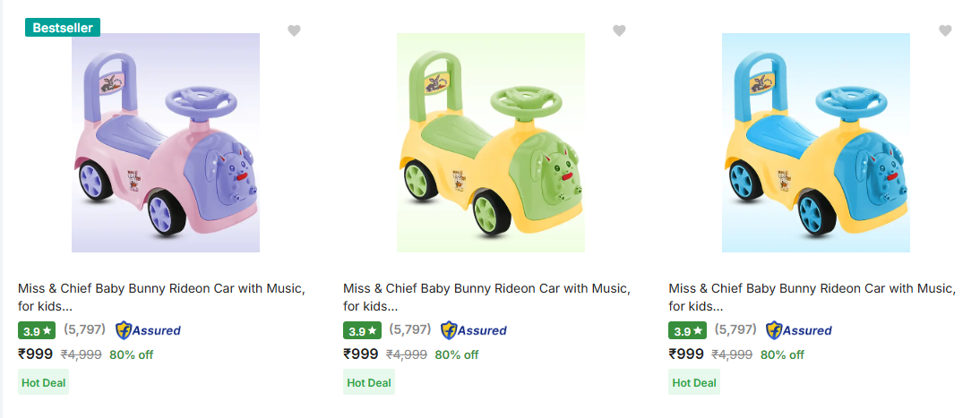Screen dimensions: 980x418
Task: Click 3.9 star rating of first product
Action: coord(37,330)
